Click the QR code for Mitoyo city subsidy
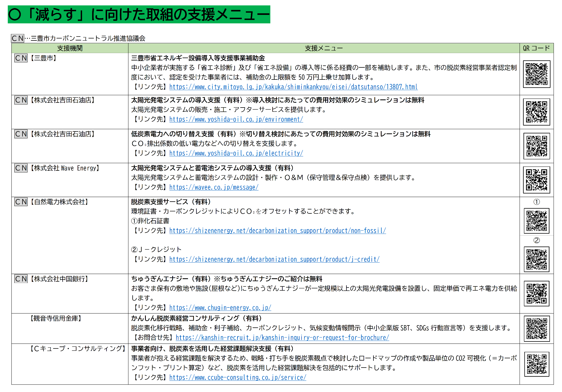The height and width of the screenshot is (392, 562). (536, 74)
